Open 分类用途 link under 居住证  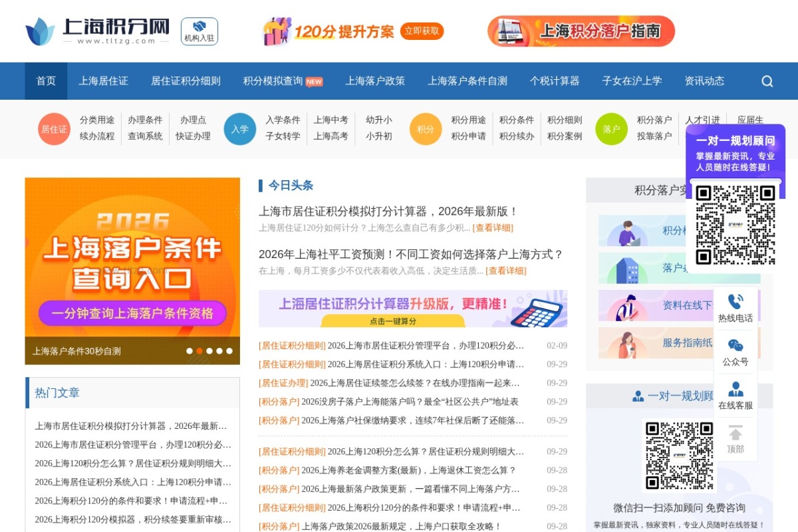pyautogui.click(x=97, y=120)
